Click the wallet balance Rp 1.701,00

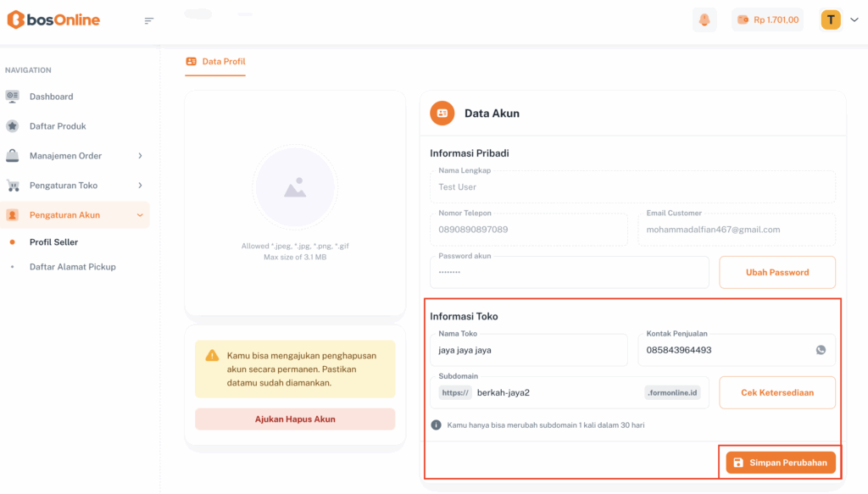[x=767, y=20]
